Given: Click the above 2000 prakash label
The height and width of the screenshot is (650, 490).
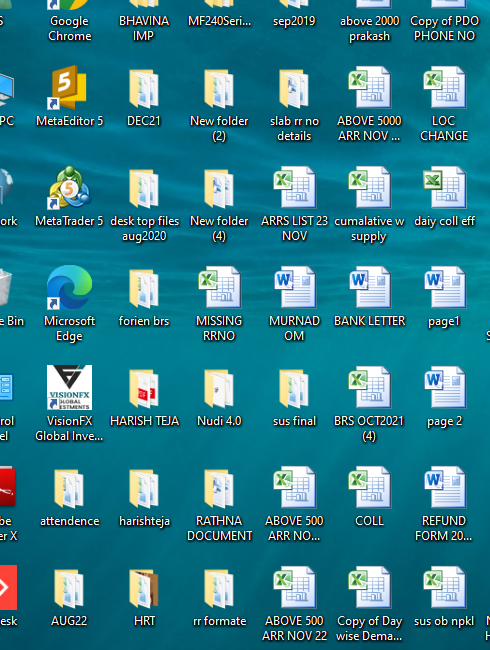Looking at the screenshot, I should [x=369, y=28].
